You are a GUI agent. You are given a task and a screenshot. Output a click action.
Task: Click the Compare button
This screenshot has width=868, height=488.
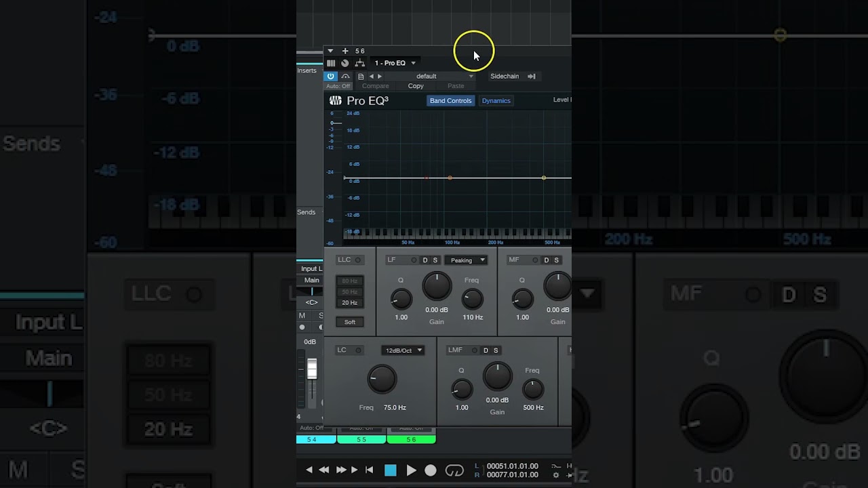(376, 86)
